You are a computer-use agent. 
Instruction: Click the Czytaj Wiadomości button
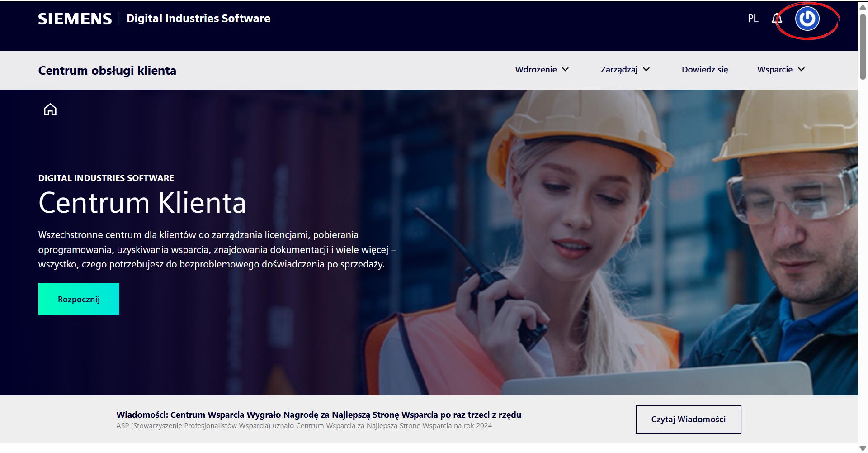pyautogui.click(x=688, y=419)
